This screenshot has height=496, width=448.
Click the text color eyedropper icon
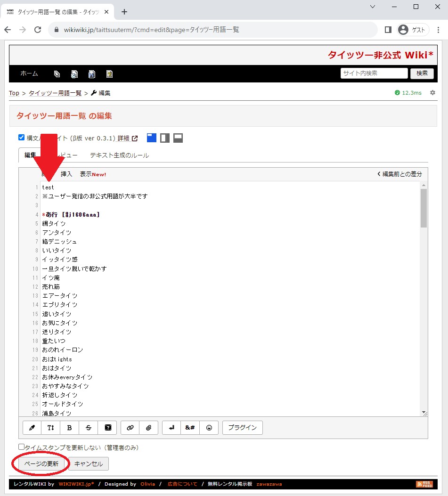tap(32, 428)
